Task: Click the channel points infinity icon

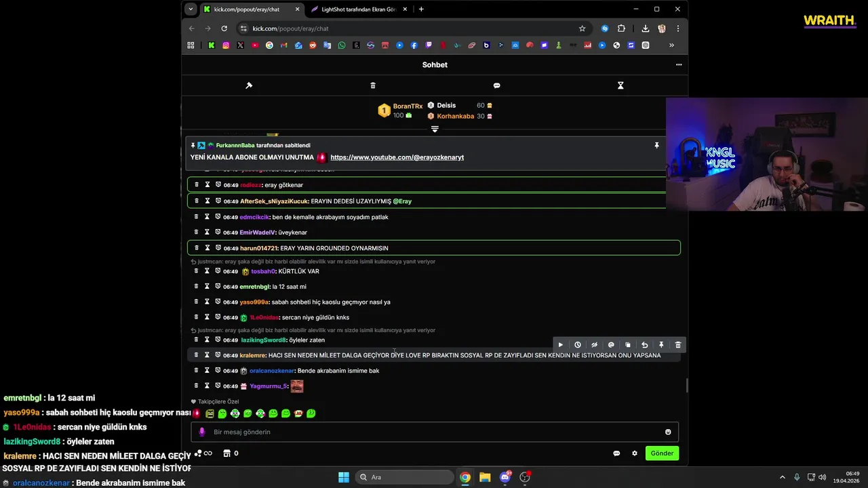Action: pos(208,453)
